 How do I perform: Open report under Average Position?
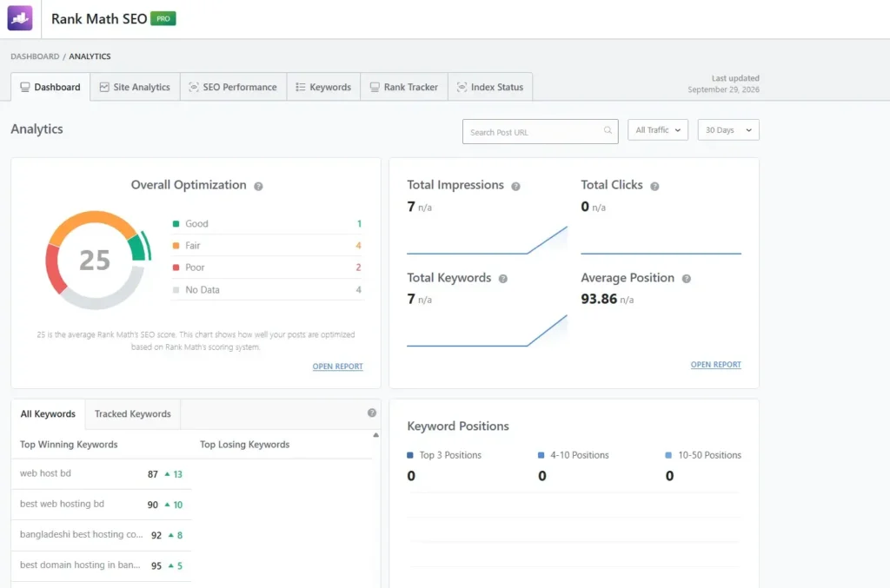(x=716, y=365)
